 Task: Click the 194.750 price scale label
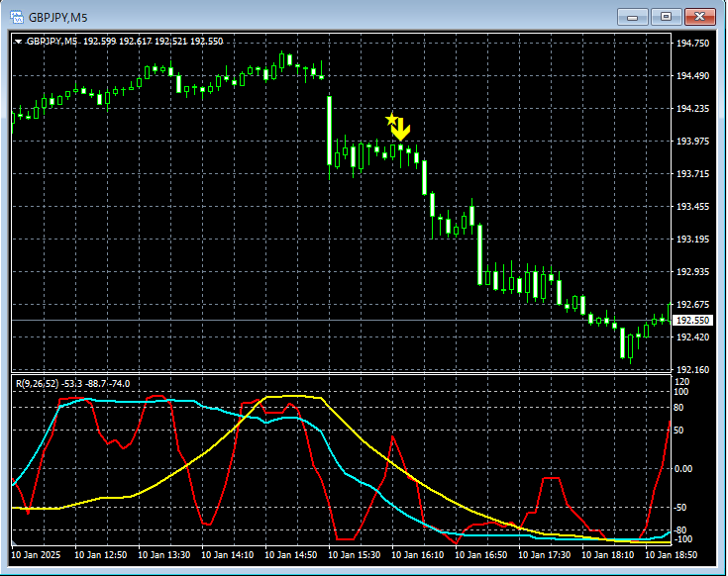coord(692,44)
